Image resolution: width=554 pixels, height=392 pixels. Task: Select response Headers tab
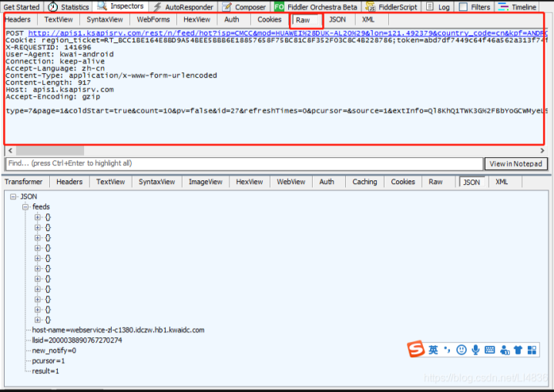pyautogui.click(x=69, y=182)
